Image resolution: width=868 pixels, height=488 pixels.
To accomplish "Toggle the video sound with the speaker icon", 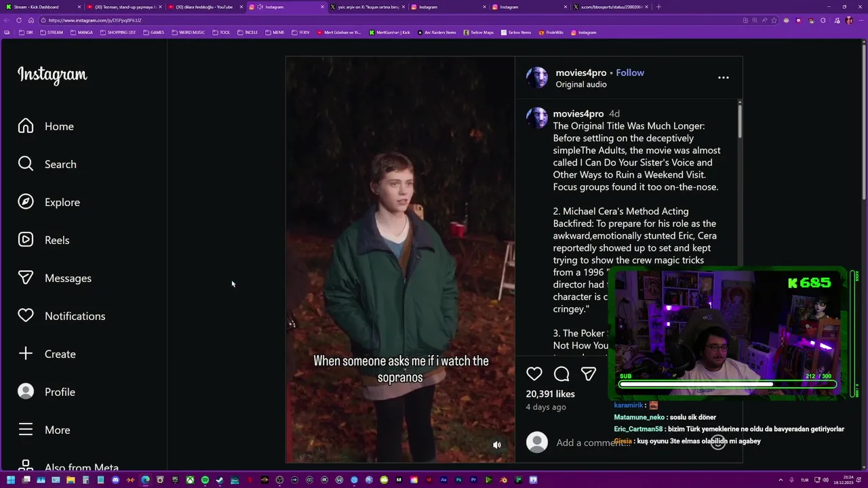I will click(496, 445).
